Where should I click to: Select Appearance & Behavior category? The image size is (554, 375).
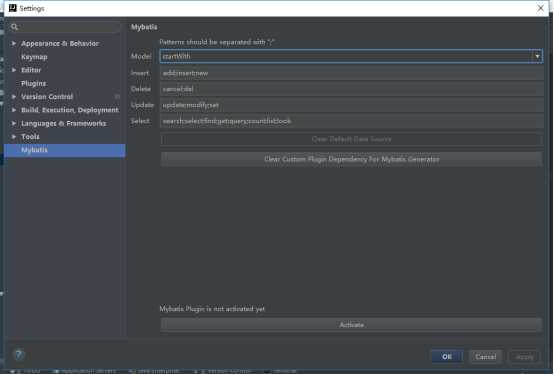60,43
